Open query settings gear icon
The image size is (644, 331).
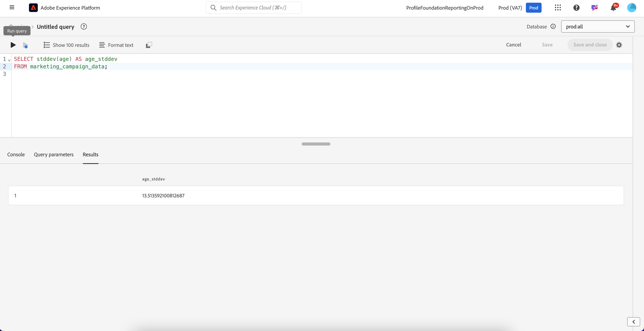tap(619, 45)
